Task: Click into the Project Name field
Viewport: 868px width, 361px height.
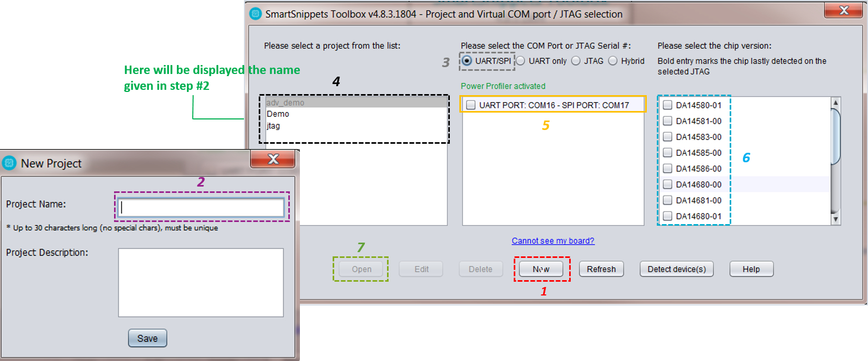Action: coord(201,207)
